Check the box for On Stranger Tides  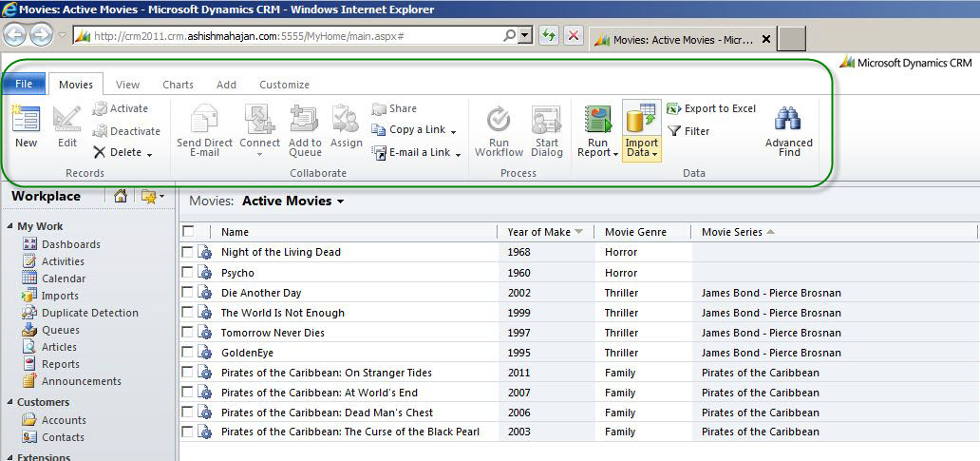pyautogui.click(x=187, y=373)
